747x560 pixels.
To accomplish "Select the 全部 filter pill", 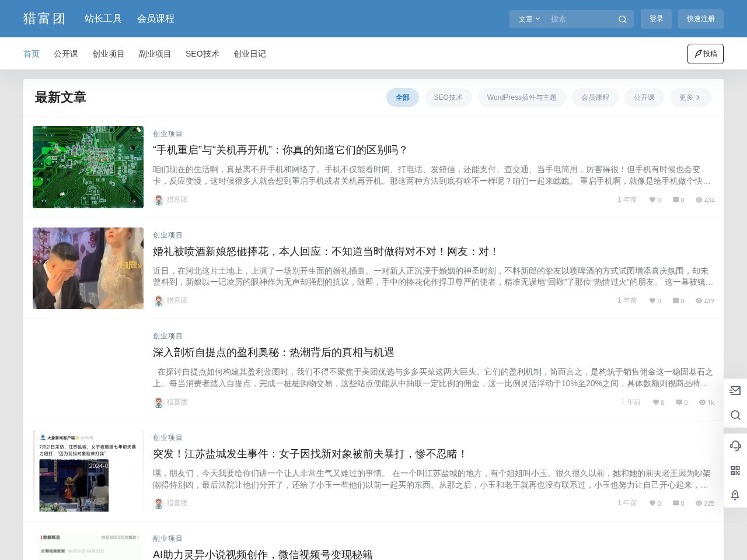I will click(403, 97).
